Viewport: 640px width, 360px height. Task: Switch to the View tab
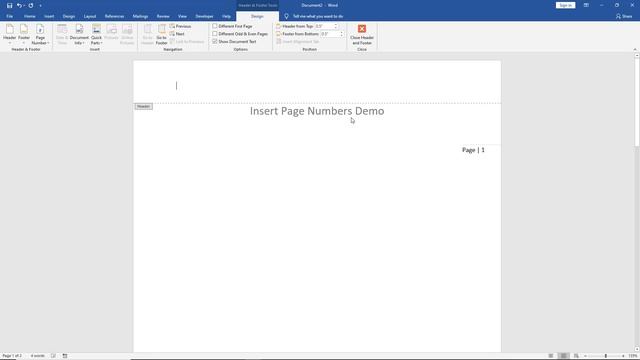point(182,16)
